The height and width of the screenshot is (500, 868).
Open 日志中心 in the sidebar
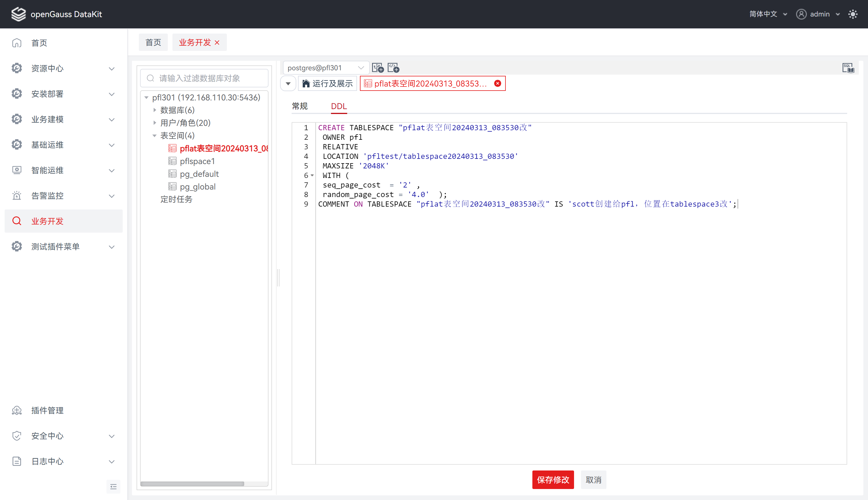64,461
